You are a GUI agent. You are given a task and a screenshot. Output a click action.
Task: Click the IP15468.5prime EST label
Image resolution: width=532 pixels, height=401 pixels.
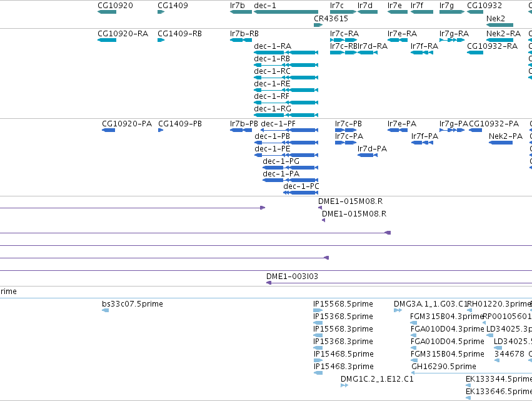(343, 354)
